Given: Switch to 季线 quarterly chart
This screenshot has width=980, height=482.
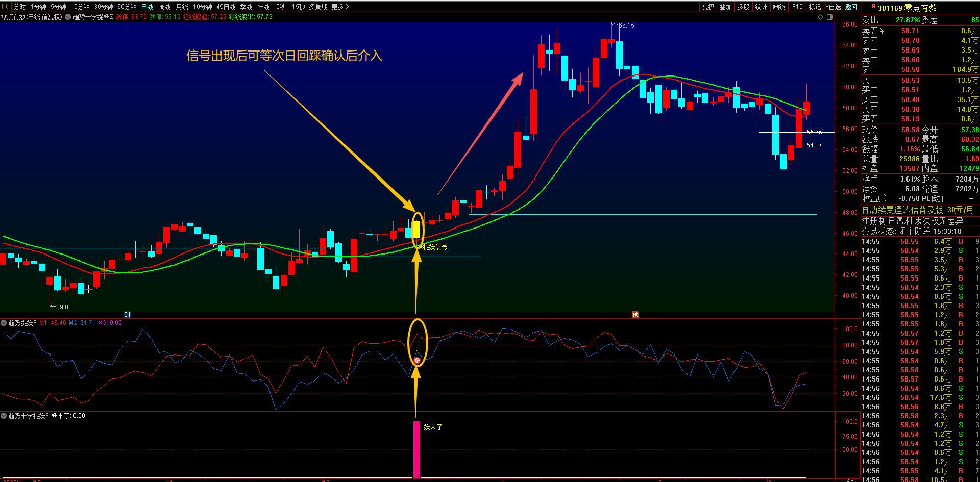Looking at the screenshot, I should pyautogui.click(x=247, y=7).
